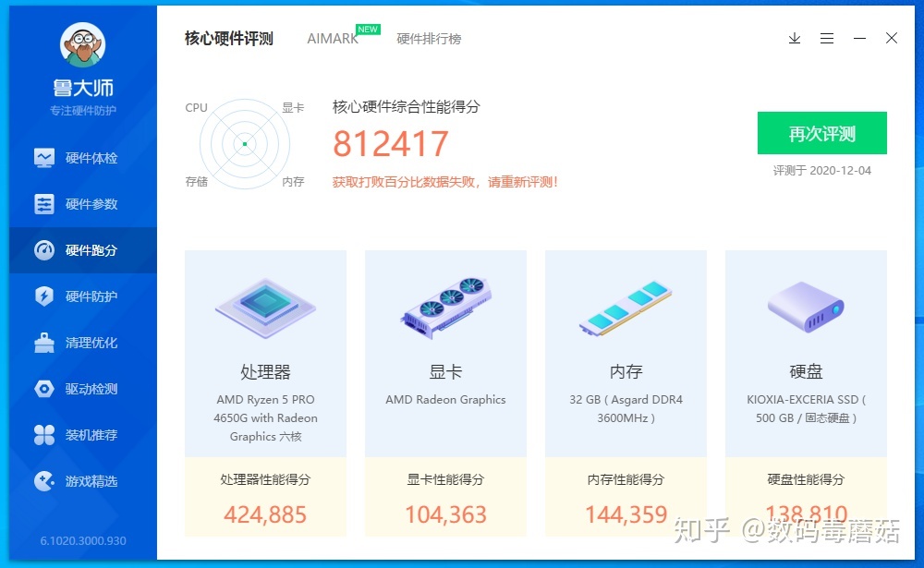This screenshot has height=568, width=924.
Task: Open the hamburger main menu
Action: click(x=827, y=39)
